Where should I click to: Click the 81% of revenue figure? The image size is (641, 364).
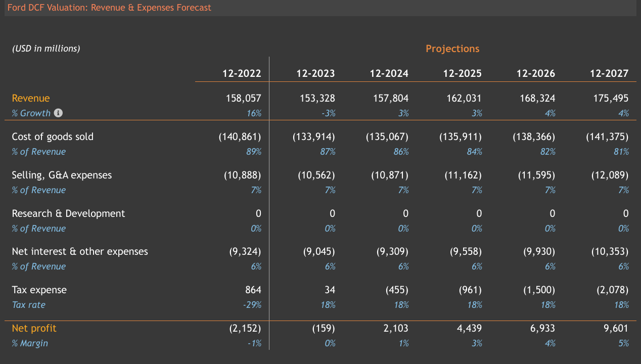(x=622, y=152)
